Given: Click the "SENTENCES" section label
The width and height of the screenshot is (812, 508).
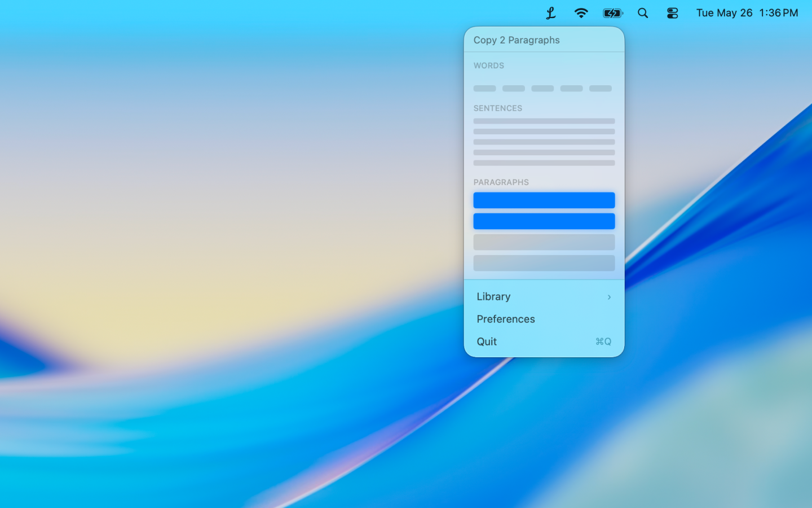Looking at the screenshot, I should click(x=498, y=108).
